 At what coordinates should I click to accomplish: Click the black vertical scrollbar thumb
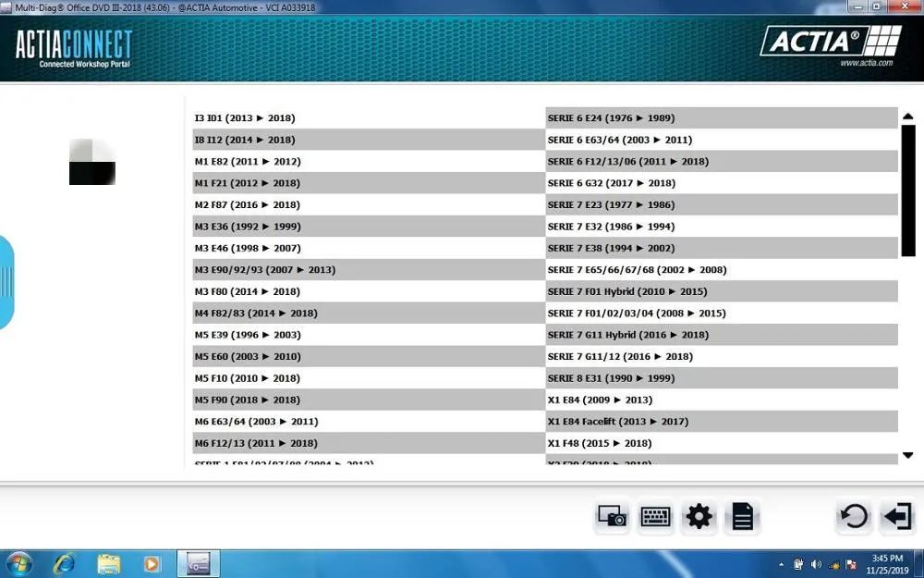point(908,191)
